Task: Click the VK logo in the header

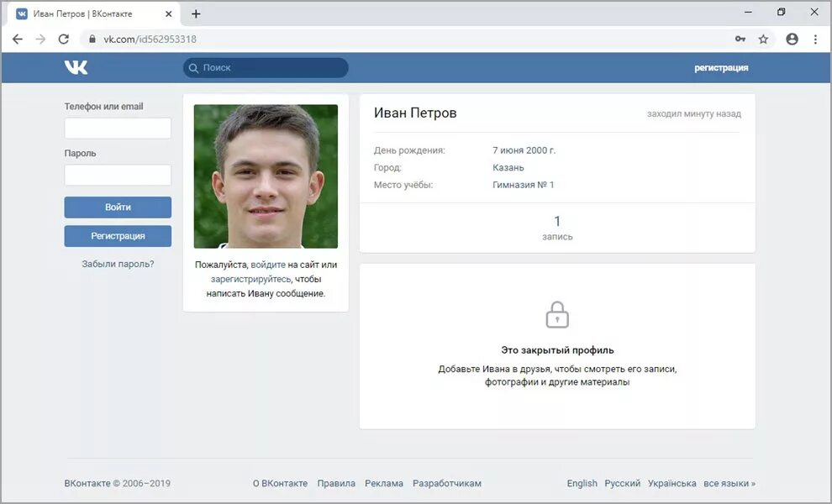Action: (x=76, y=66)
